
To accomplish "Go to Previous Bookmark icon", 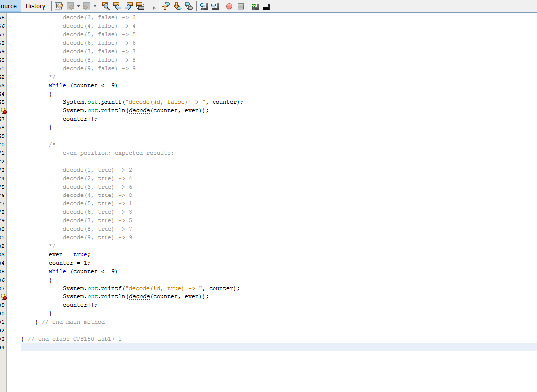I will (x=166, y=6).
